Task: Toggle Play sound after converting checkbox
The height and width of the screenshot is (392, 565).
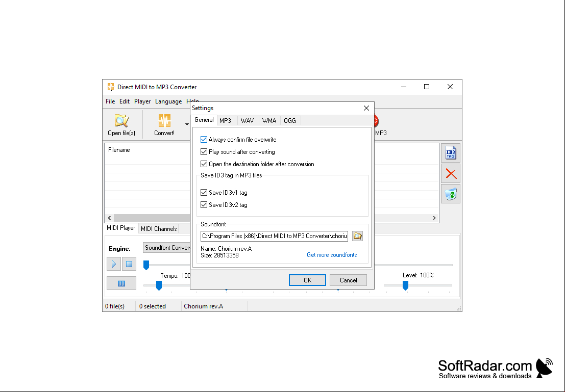Action: (x=204, y=151)
